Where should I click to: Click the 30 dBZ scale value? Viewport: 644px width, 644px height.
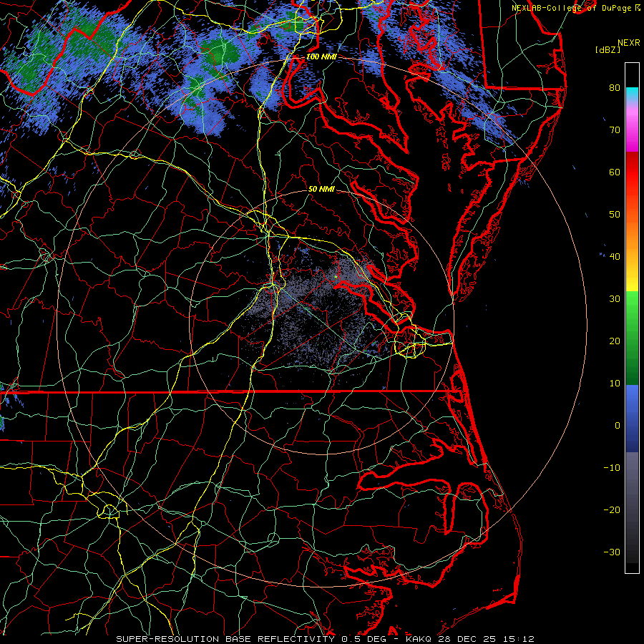[x=615, y=298]
